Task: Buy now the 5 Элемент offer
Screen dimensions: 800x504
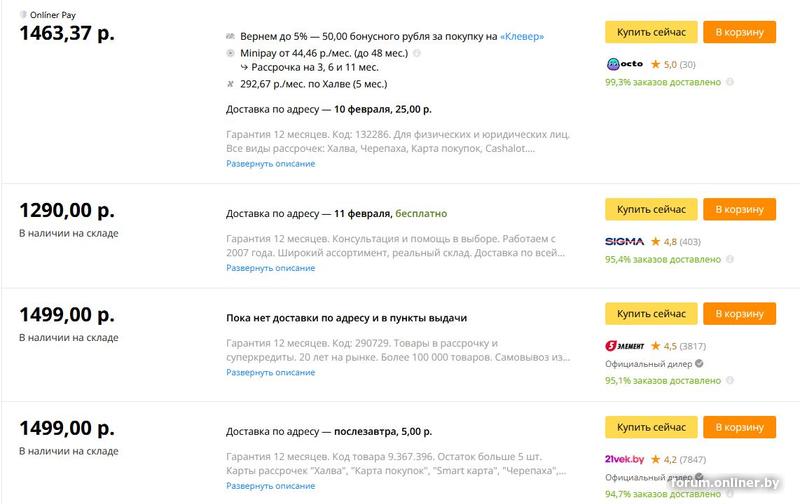Action: click(651, 314)
